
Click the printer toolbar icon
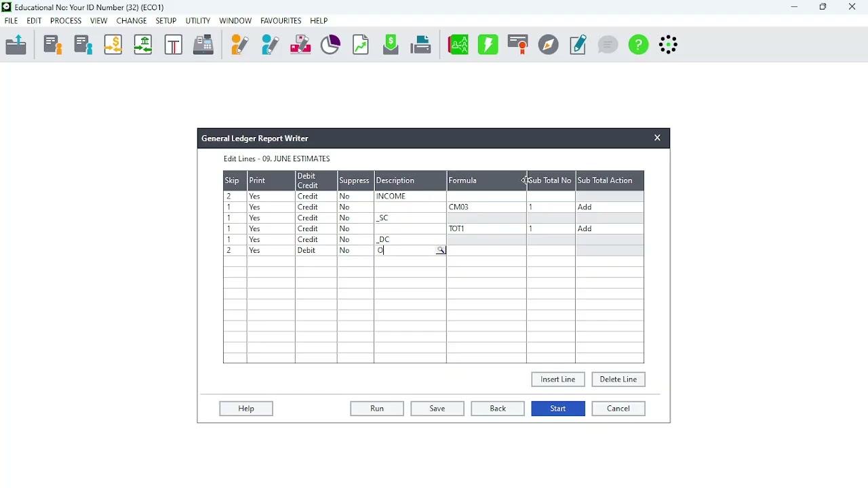(x=421, y=45)
